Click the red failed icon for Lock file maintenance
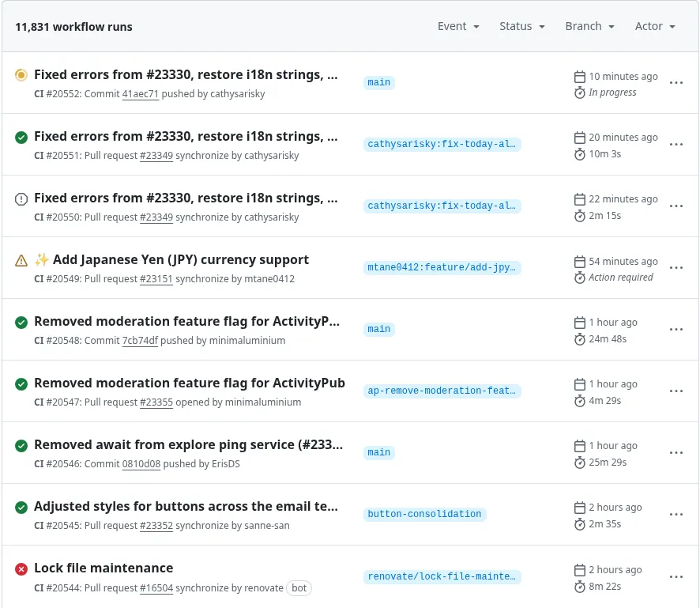This screenshot has width=700, height=608. [21, 569]
